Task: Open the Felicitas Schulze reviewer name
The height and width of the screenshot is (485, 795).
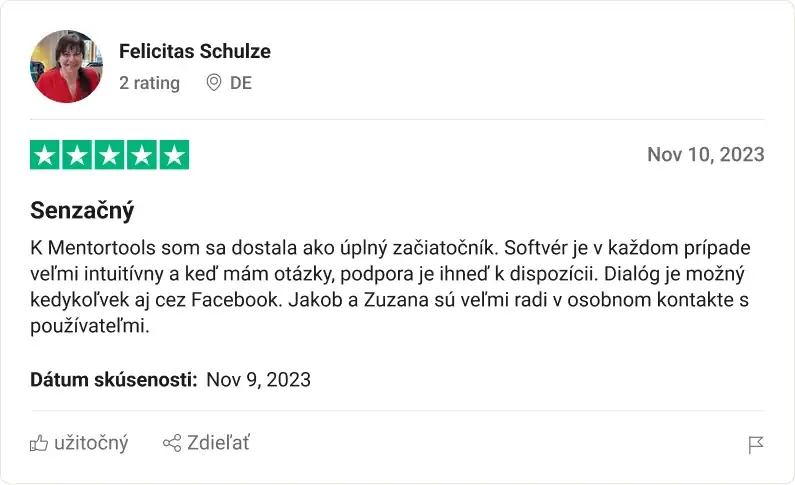Action: tap(194, 51)
